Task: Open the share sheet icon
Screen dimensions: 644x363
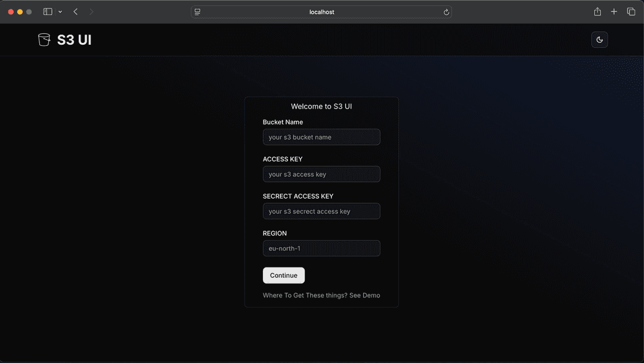Action: click(597, 11)
